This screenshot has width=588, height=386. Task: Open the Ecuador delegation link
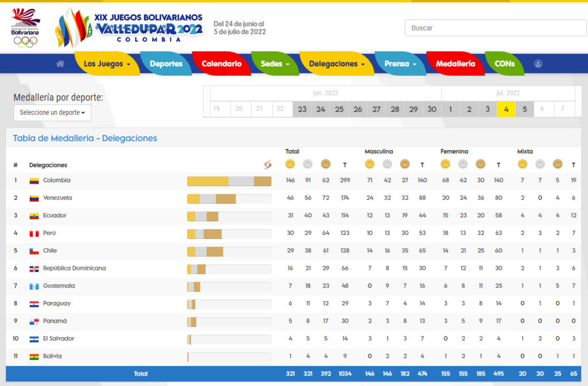coord(55,216)
